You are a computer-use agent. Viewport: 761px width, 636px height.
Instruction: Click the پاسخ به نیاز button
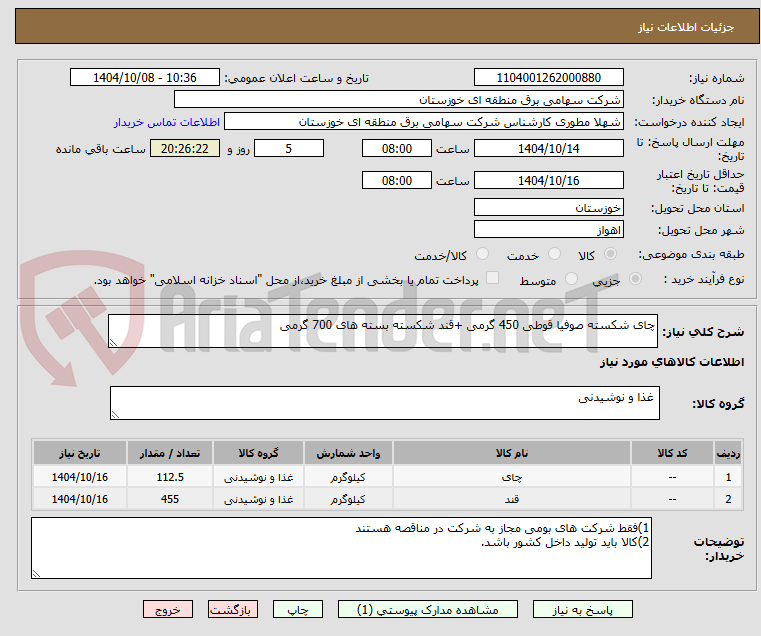pyautogui.click(x=582, y=609)
